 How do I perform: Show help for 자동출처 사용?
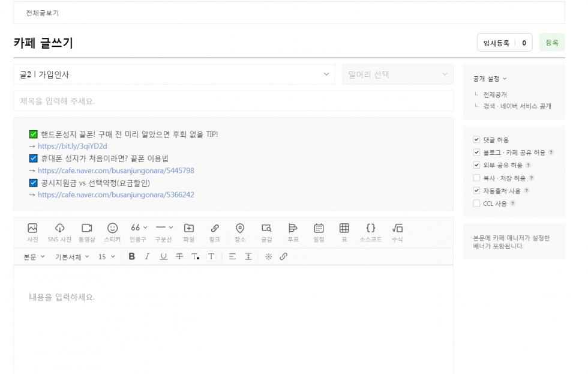point(527,190)
